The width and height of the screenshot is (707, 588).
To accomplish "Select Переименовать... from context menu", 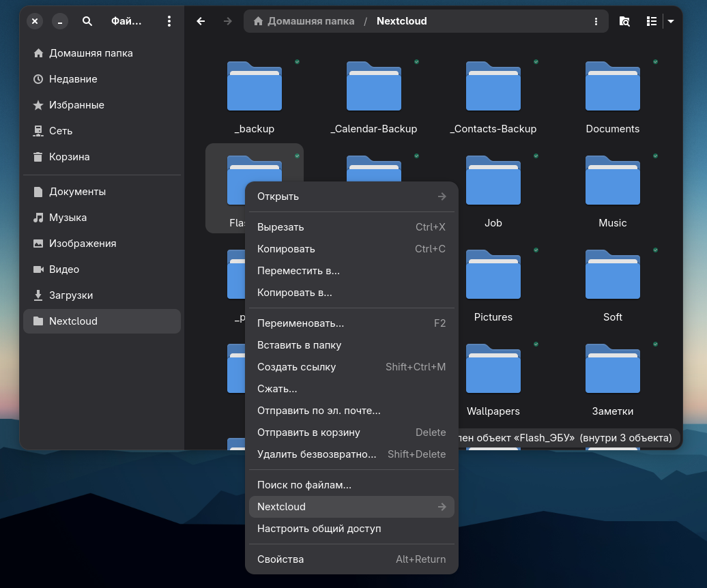I will point(300,323).
